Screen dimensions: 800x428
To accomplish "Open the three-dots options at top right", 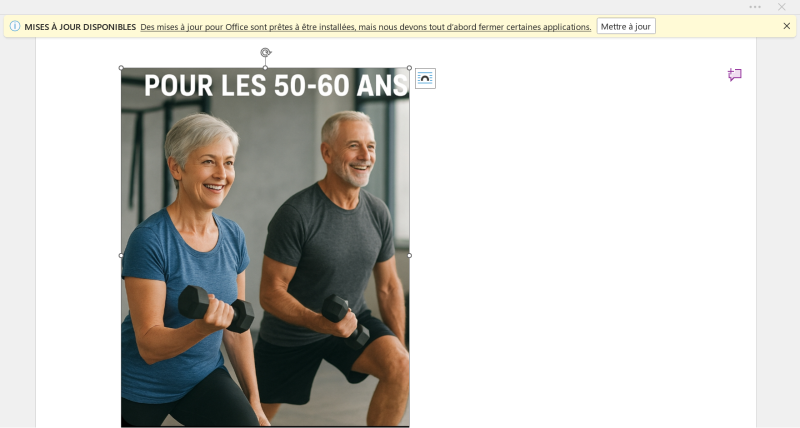I will [755, 7].
